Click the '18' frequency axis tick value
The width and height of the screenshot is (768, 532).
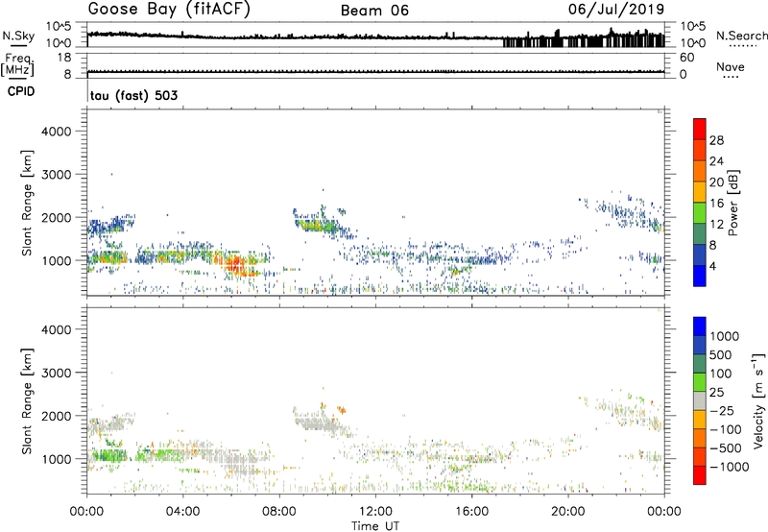tap(64, 58)
